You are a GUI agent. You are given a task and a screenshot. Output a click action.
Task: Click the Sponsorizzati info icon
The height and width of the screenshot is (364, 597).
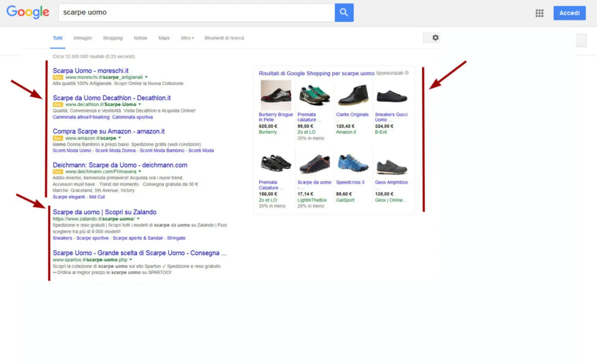(x=407, y=73)
